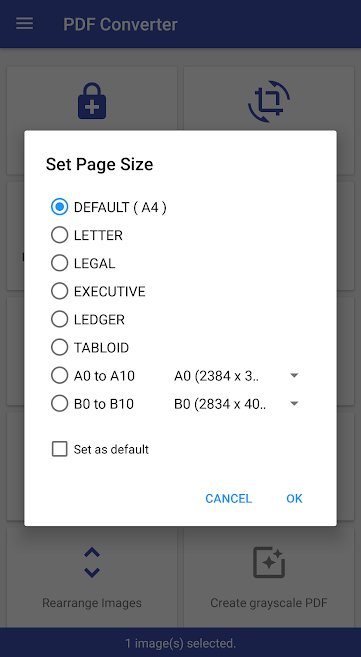Viewport: 361px width, 657px height.
Task: Enable the Set as default checkbox
Action: click(x=59, y=449)
